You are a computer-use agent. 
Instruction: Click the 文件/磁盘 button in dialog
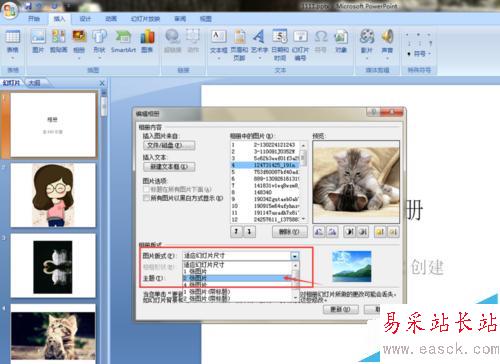(169, 145)
